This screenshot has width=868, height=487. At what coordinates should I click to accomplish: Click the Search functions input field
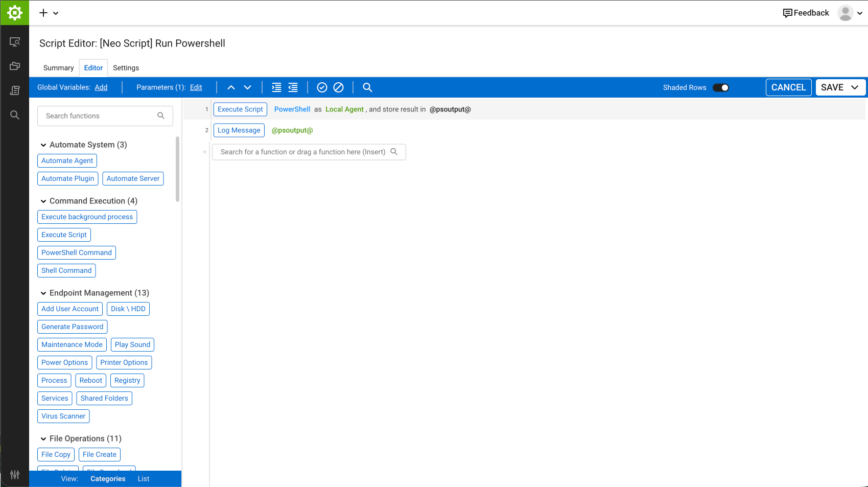[x=105, y=116]
